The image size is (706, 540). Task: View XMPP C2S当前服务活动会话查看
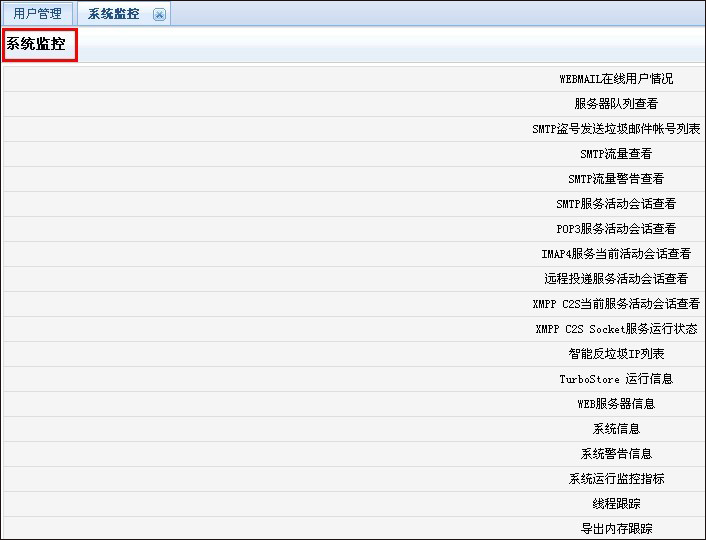coord(616,304)
